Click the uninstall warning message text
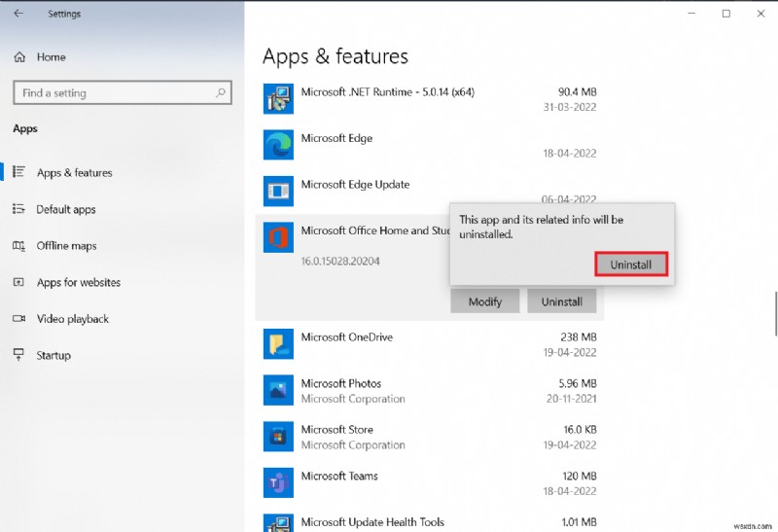 [542, 227]
